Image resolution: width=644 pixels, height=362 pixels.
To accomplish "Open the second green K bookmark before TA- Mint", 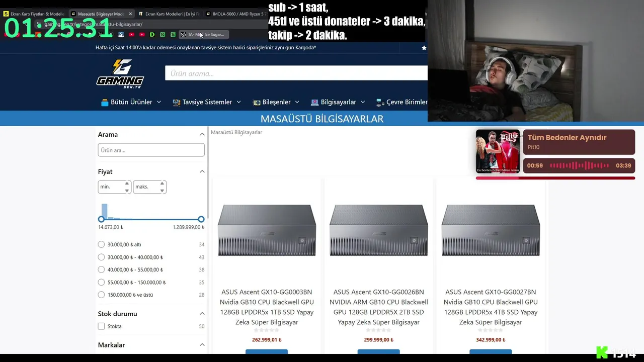I will [173, 35].
